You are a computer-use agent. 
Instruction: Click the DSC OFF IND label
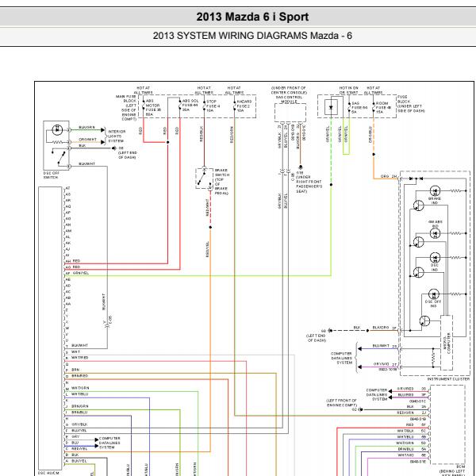tap(433, 304)
